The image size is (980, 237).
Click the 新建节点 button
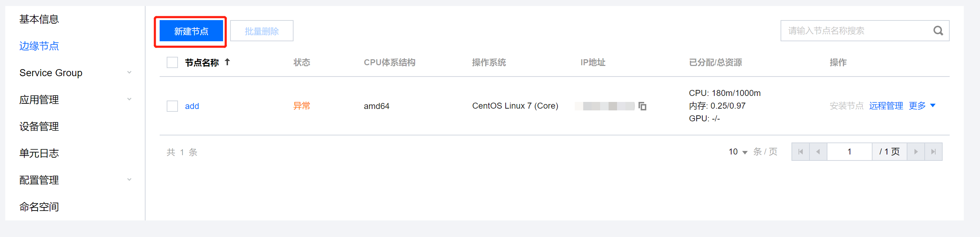point(191,31)
